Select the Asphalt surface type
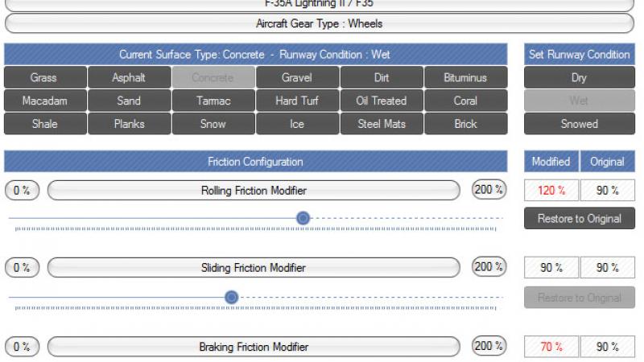The image size is (644, 362). click(x=130, y=77)
